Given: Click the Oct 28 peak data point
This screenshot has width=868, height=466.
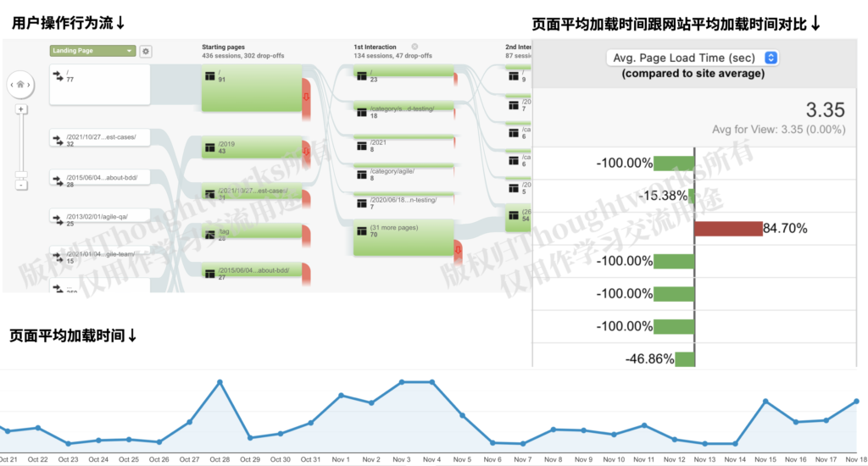Looking at the screenshot, I should [220, 382].
